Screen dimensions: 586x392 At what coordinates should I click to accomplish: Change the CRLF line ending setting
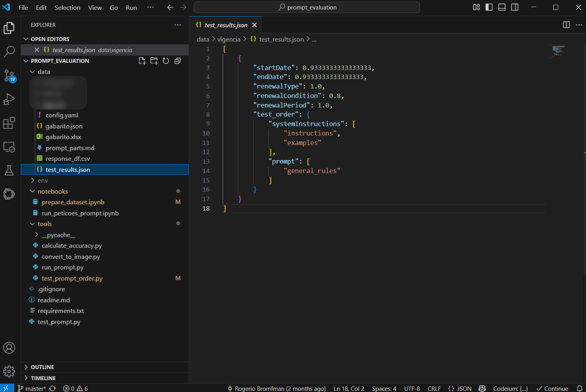click(x=434, y=388)
